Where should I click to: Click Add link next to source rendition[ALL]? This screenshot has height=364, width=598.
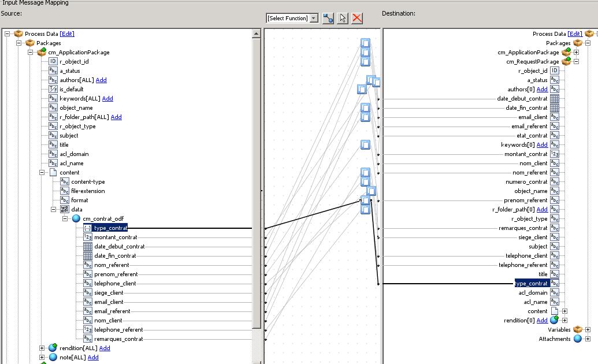point(105,348)
